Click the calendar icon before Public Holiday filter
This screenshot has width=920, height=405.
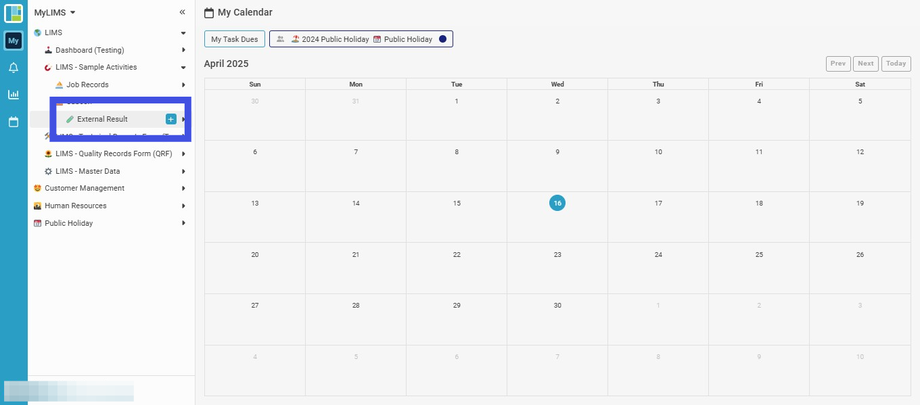377,39
